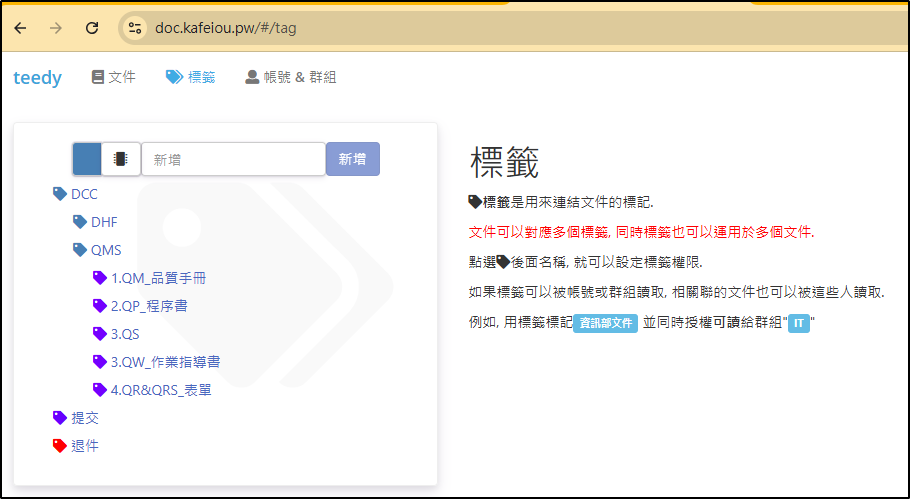
Task: Click the tags icon beside 標籤
Action: click(x=174, y=77)
